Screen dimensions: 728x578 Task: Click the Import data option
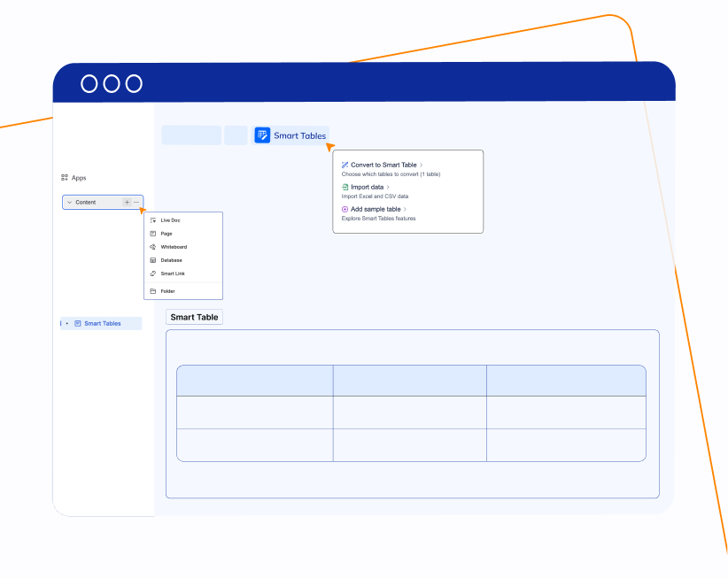coord(367,188)
